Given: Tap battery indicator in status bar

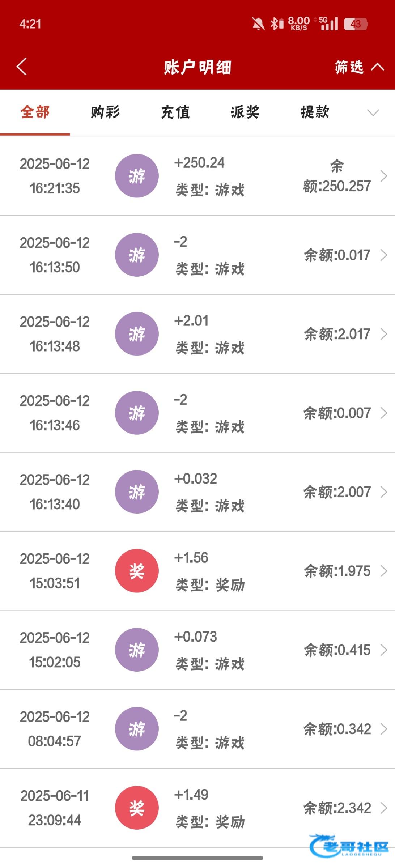Looking at the screenshot, I should (x=355, y=24).
